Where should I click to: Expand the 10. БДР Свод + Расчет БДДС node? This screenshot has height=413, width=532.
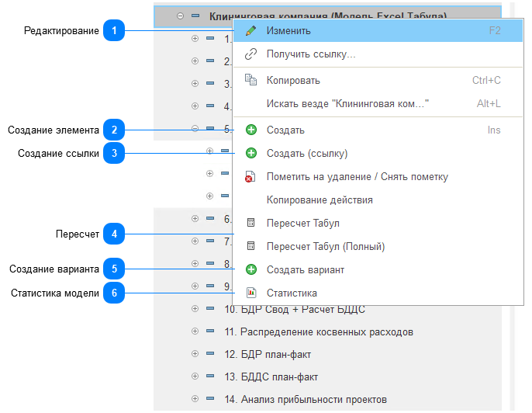[x=195, y=308]
